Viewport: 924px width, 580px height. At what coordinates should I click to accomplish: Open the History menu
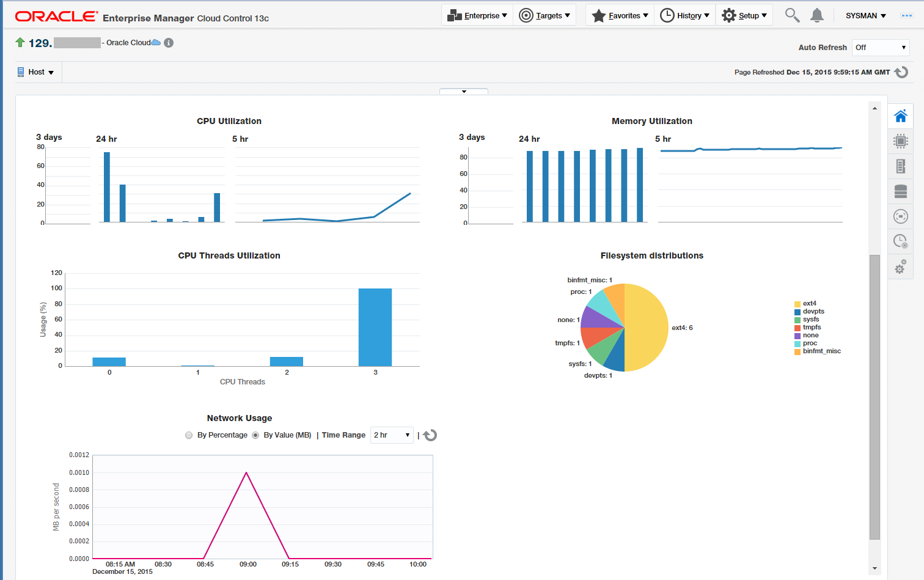[684, 15]
